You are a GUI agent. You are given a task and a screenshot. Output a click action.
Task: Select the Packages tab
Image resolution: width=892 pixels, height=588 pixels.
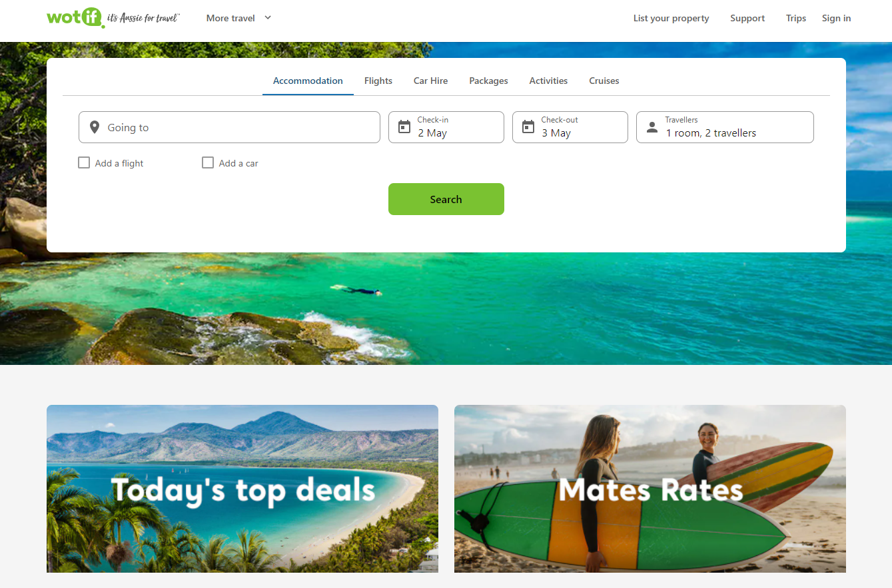(488, 81)
